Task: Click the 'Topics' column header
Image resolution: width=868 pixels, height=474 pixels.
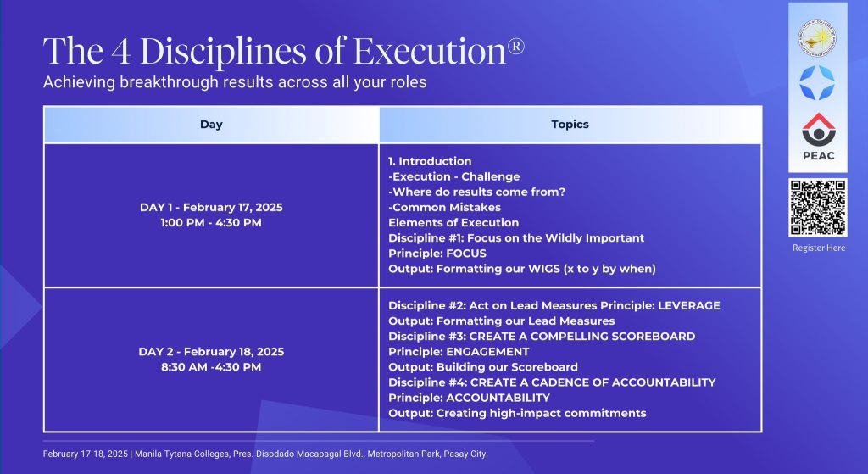Action: [x=570, y=125]
